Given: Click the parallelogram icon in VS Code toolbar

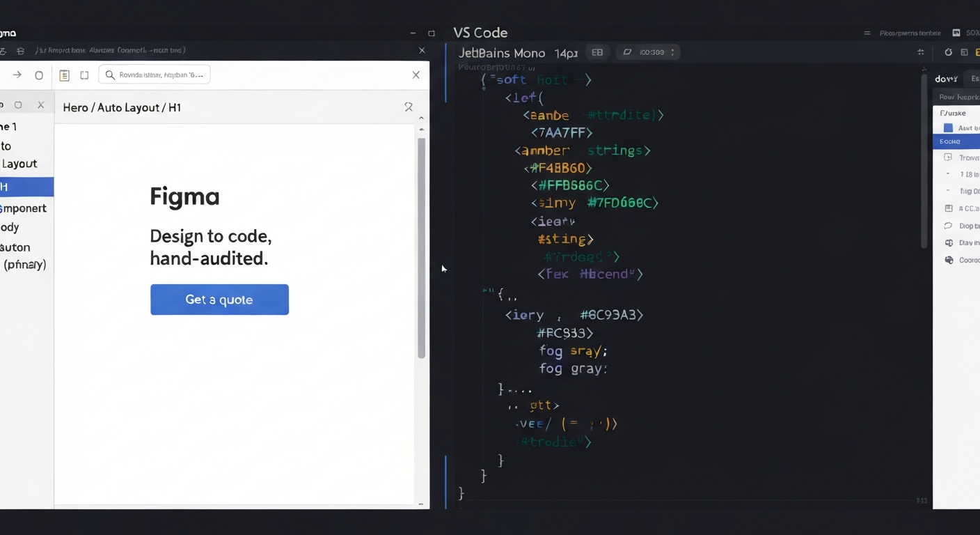Looking at the screenshot, I should [x=627, y=52].
